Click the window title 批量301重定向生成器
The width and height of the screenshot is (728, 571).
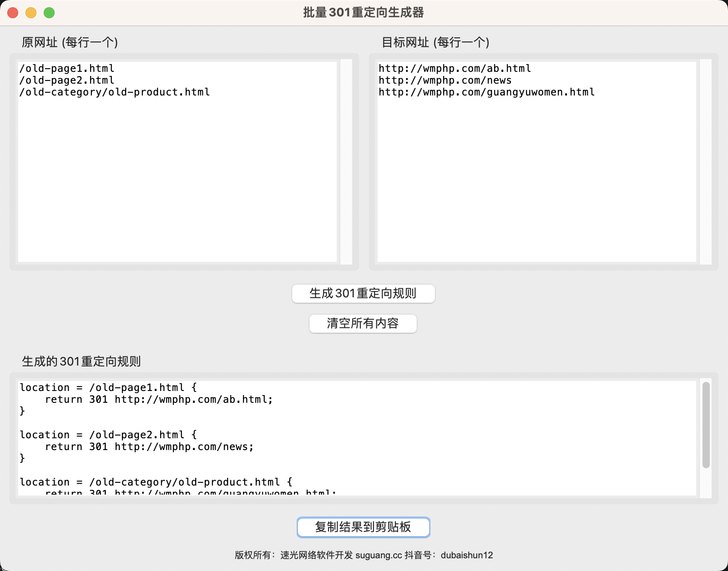pyautogui.click(x=364, y=12)
